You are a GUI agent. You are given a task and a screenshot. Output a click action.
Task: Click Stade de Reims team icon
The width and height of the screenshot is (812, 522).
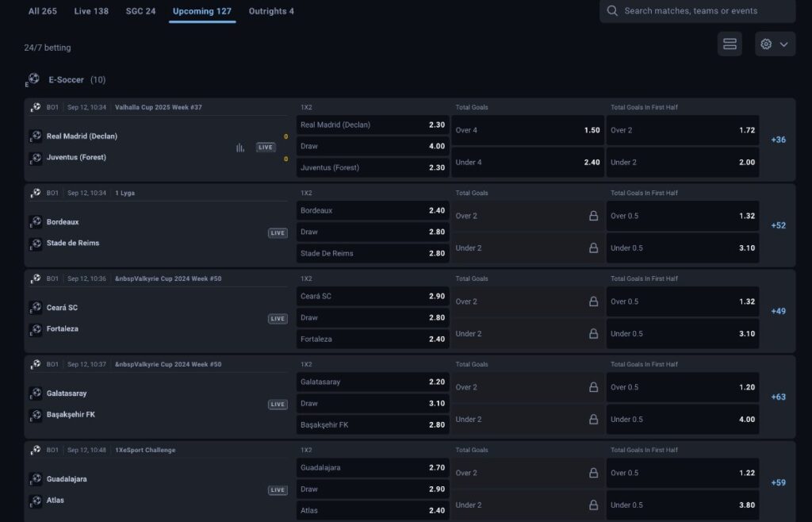click(x=36, y=244)
